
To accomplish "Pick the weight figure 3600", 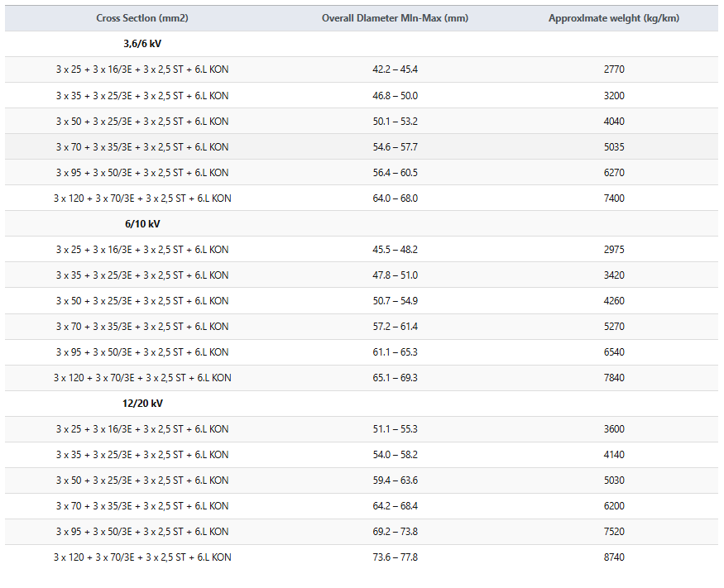I will pyautogui.click(x=614, y=429).
